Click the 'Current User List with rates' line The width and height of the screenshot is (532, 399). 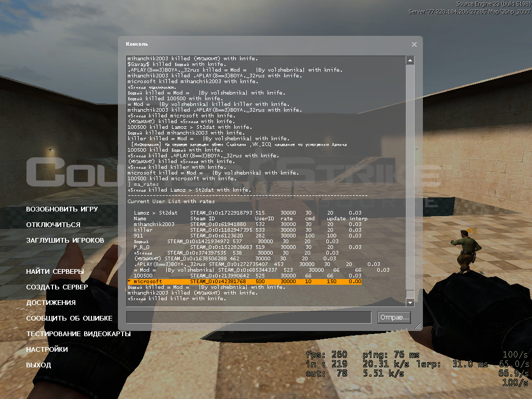[x=171, y=202]
